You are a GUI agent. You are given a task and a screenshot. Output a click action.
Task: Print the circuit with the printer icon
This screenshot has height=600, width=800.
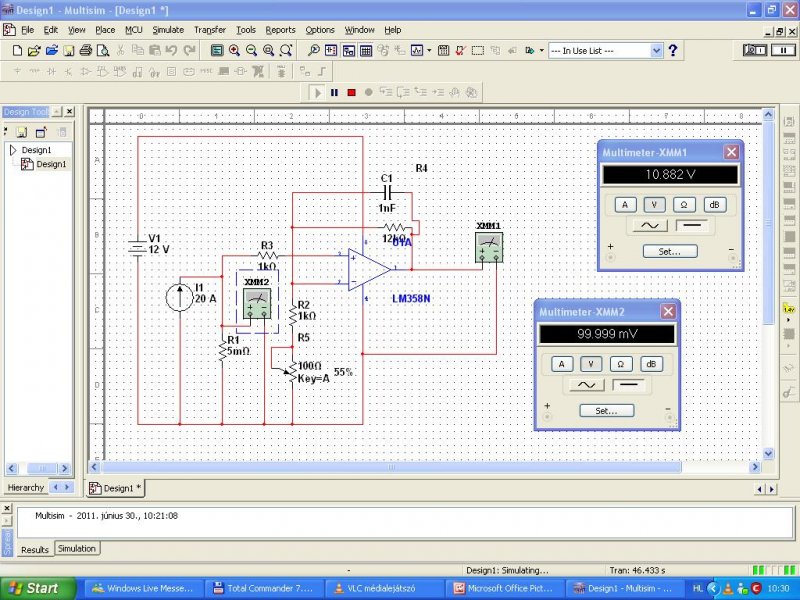[x=86, y=51]
